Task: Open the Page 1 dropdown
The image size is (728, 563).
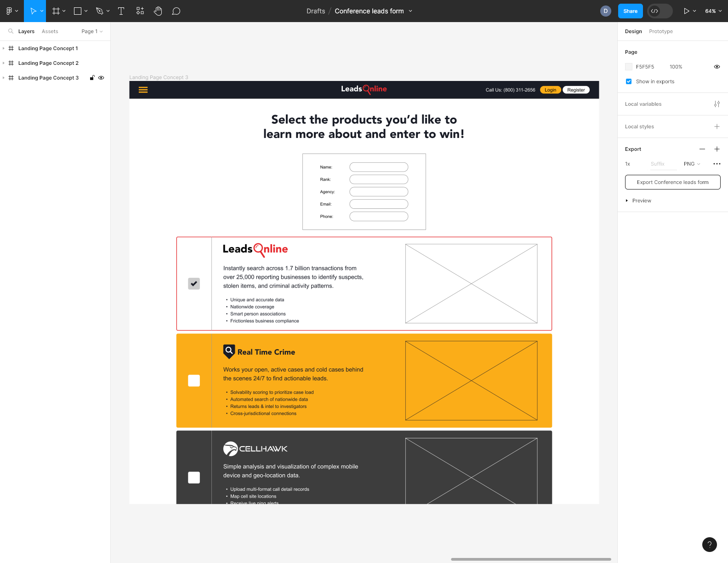Action: tap(92, 31)
